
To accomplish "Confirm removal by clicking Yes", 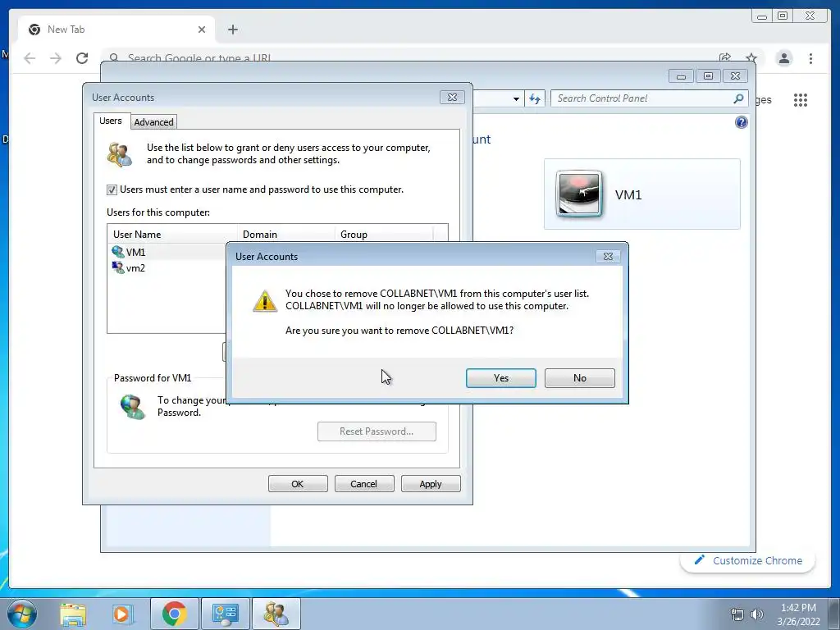I will (500, 377).
